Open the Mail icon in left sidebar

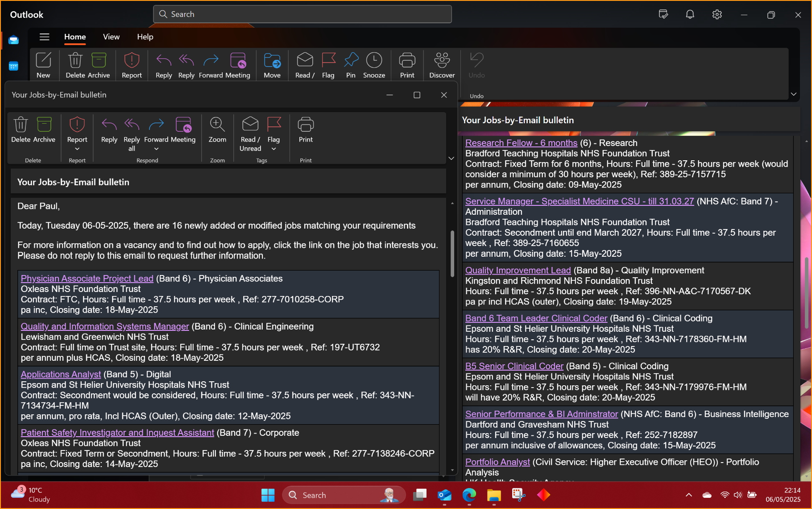pyautogui.click(x=13, y=40)
